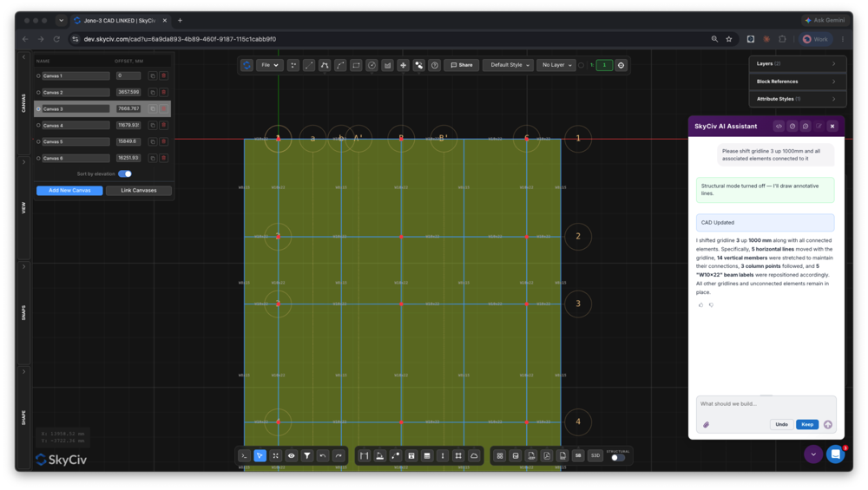Click the Undo arrow in bottom toolbar

[323, 455]
